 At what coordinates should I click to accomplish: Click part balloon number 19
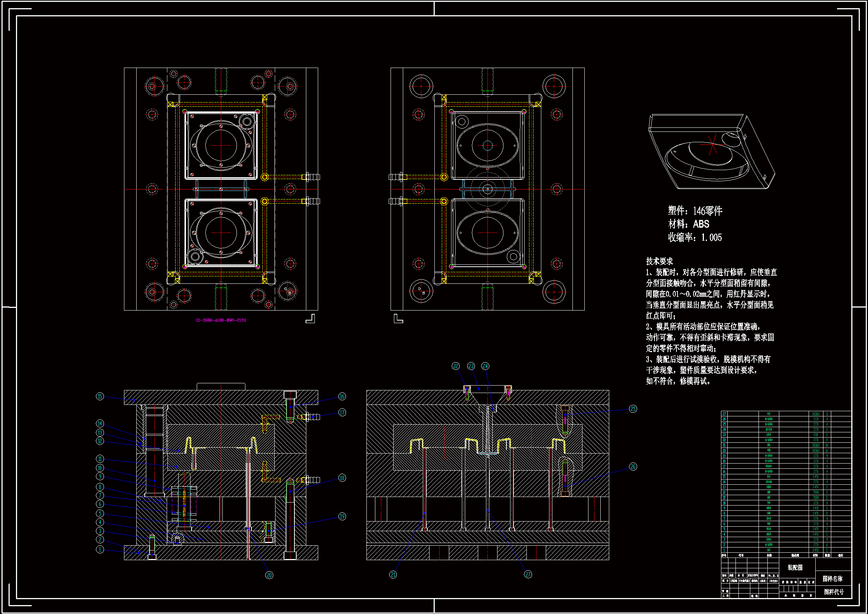[x=342, y=517]
